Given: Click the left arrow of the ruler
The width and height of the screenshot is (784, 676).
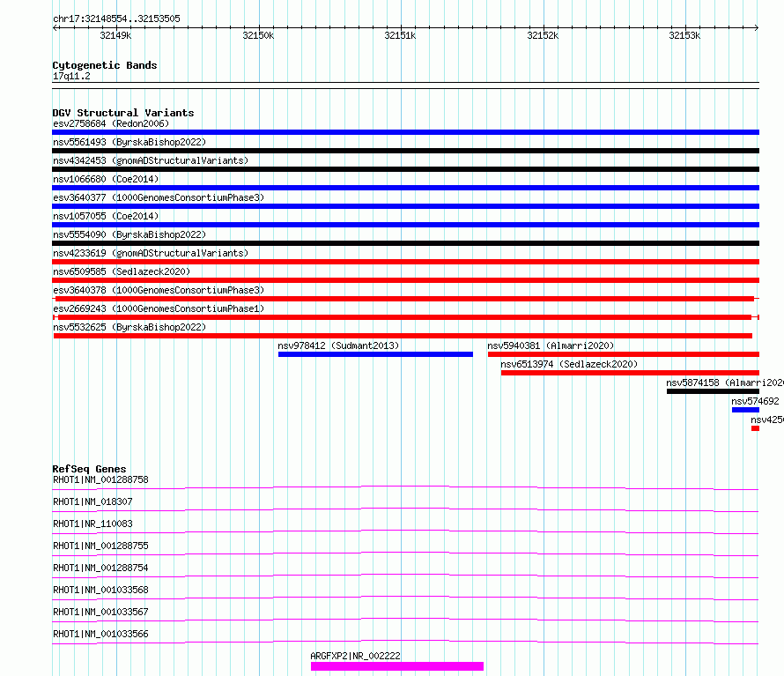Looking at the screenshot, I should point(55,27).
